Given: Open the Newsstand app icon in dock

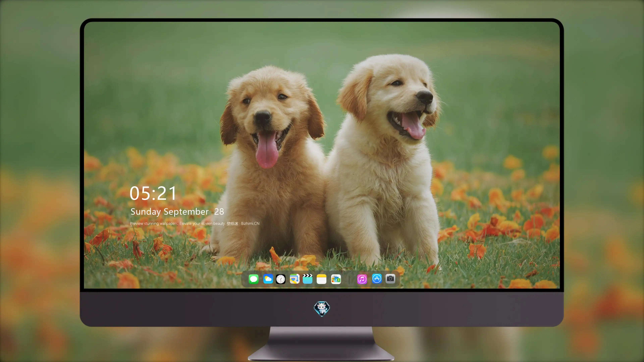Looking at the screenshot, I should click(336, 279).
